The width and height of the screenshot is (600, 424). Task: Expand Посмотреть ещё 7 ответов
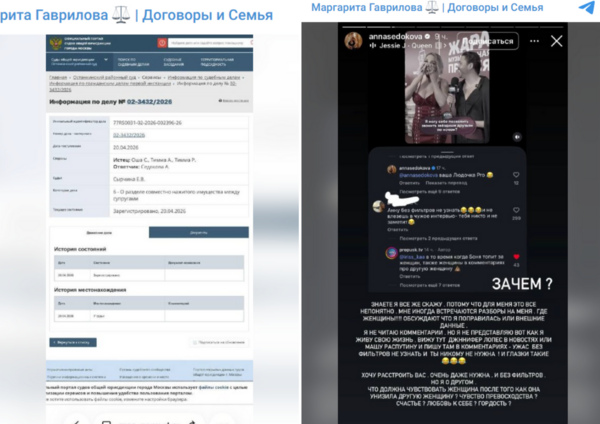(x=430, y=285)
